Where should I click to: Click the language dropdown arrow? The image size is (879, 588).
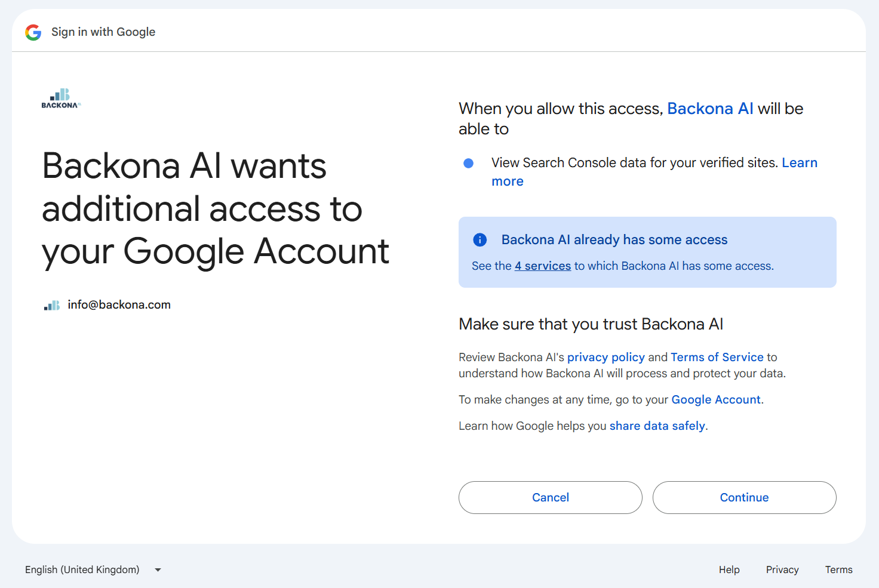tap(158, 570)
